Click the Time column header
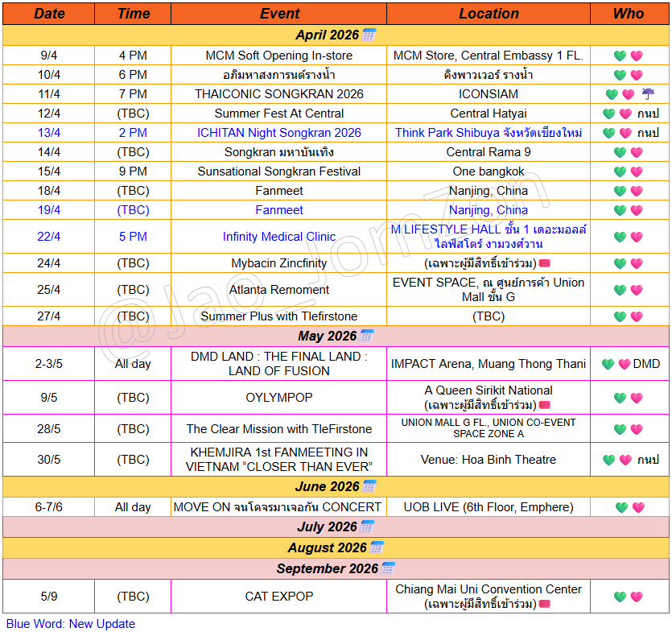The height and width of the screenshot is (632, 672). [133, 14]
